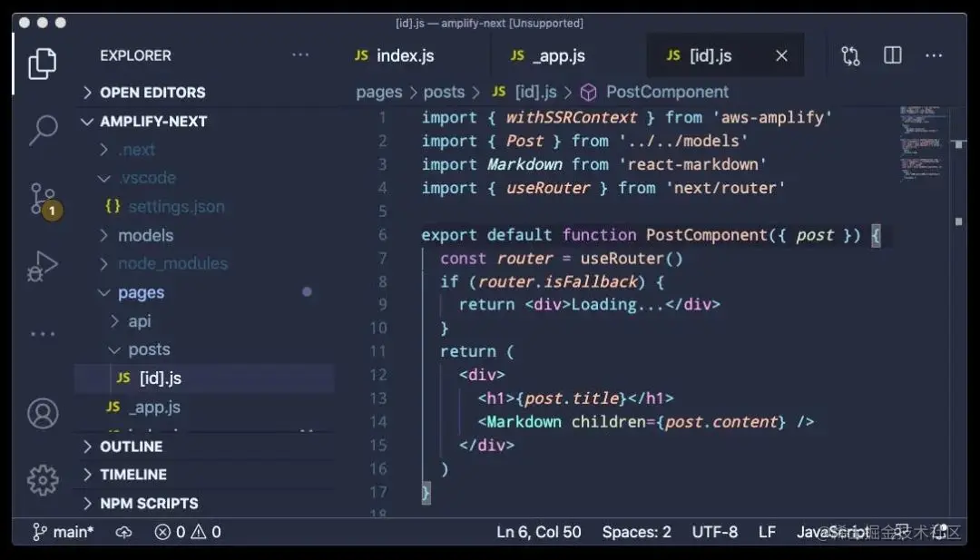Open Source Control with pending change badge
The width and height of the screenshot is (980, 560).
coord(45,200)
